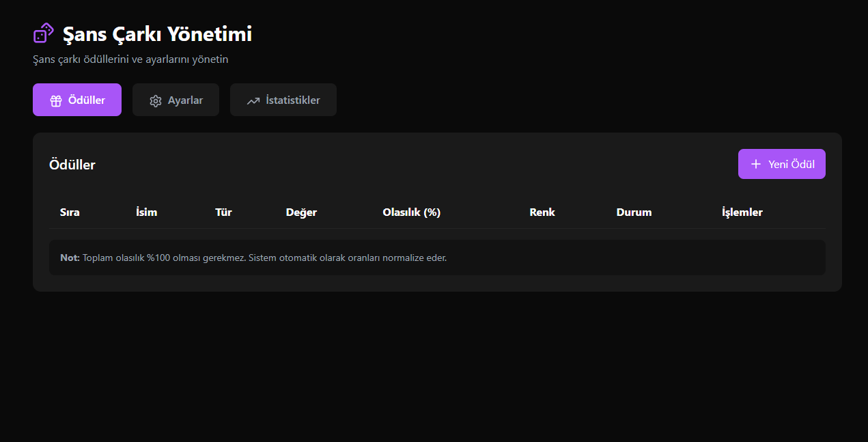The height and width of the screenshot is (442, 868).
Task: Click the Şans Çarkı Yönetimi page title
Action: [x=157, y=33]
